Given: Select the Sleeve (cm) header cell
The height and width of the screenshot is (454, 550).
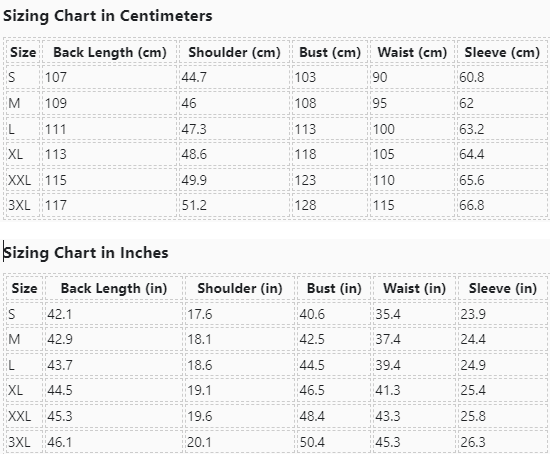Looking at the screenshot, I should point(502,53).
